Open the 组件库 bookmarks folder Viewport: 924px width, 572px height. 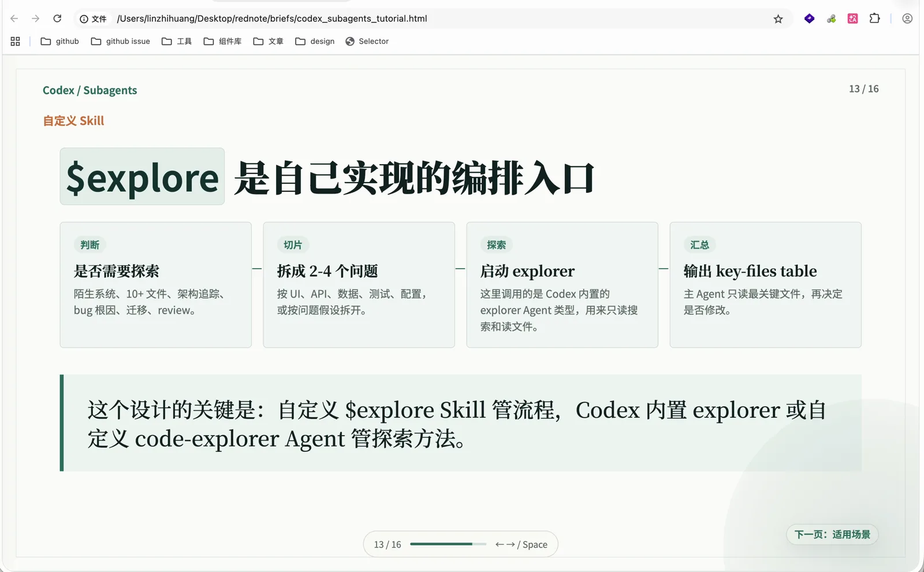[223, 41]
